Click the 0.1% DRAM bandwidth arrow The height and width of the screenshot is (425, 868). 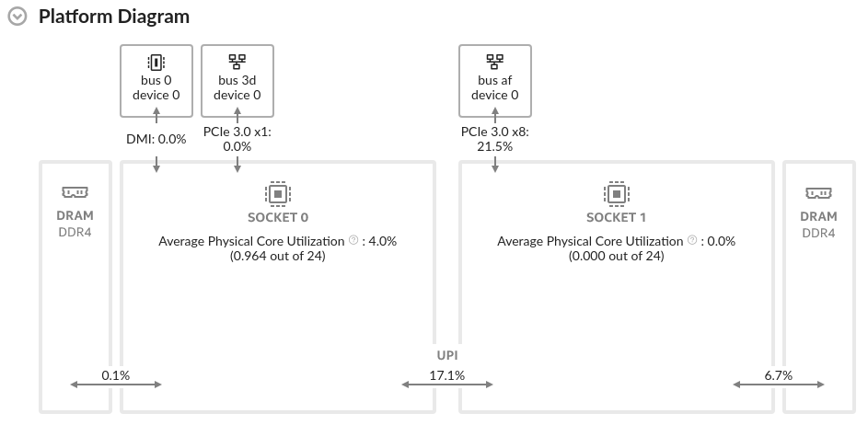(116, 385)
